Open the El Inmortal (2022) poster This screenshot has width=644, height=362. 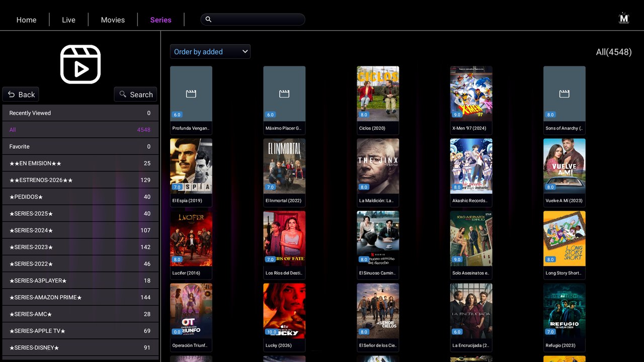[x=284, y=166]
